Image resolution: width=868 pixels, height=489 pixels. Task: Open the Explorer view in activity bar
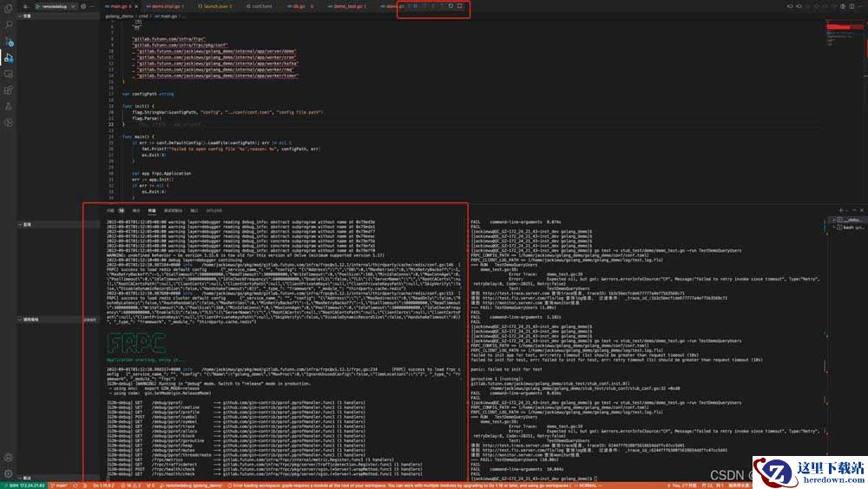[9, 9]
